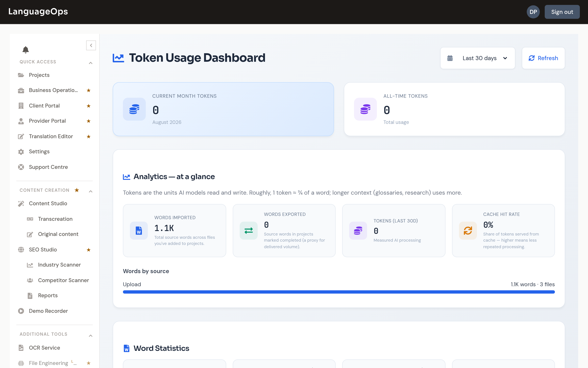Click the Sign out button
Viewport: 588px width, 368px height.
pyautogui.click(x=562, y=12)
